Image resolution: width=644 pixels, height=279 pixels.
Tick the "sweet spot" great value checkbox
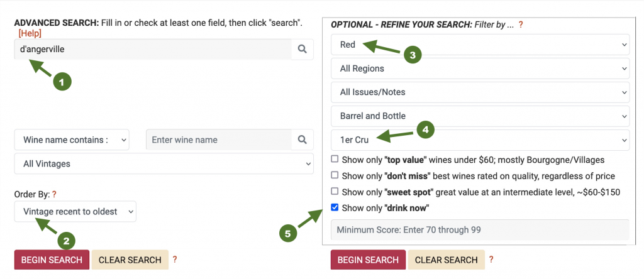[335, 191]
